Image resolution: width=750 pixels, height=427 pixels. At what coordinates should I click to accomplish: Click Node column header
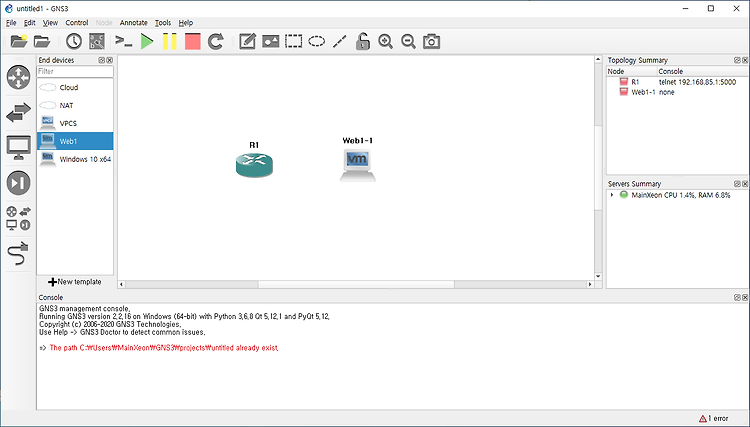click(632, 71)
